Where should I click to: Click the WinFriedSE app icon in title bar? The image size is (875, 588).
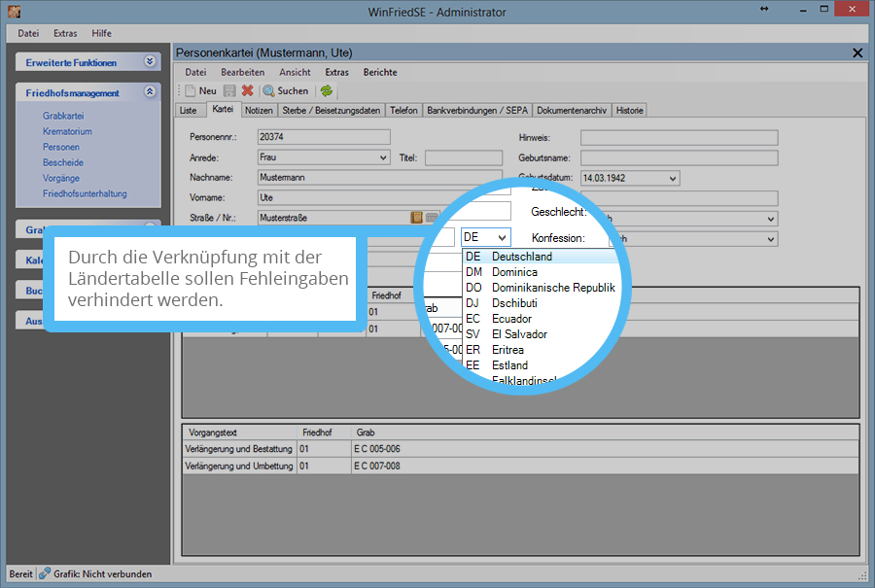(15, 12)
